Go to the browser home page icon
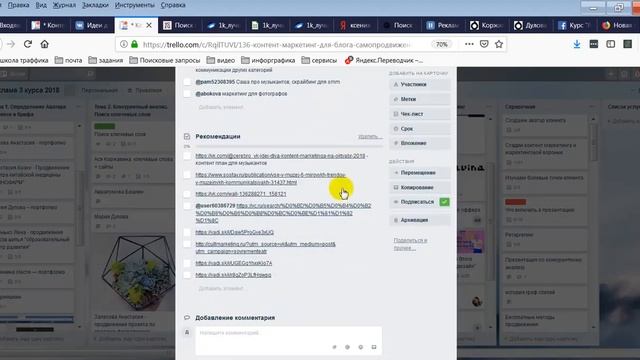The height and width of the screenshot is (360, 640). (44, 44)
